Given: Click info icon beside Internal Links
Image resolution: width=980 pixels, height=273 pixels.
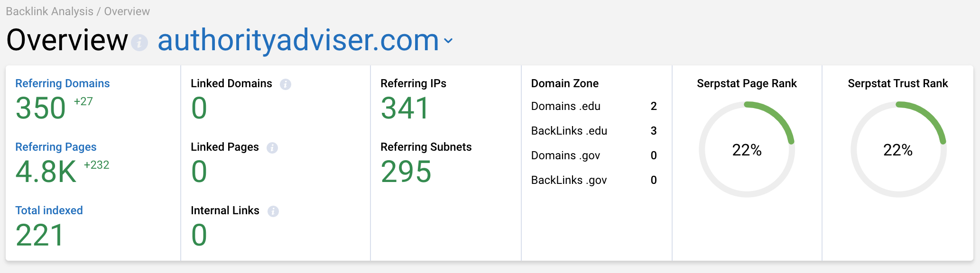Looking at the screenshot, I should [273, 211].
